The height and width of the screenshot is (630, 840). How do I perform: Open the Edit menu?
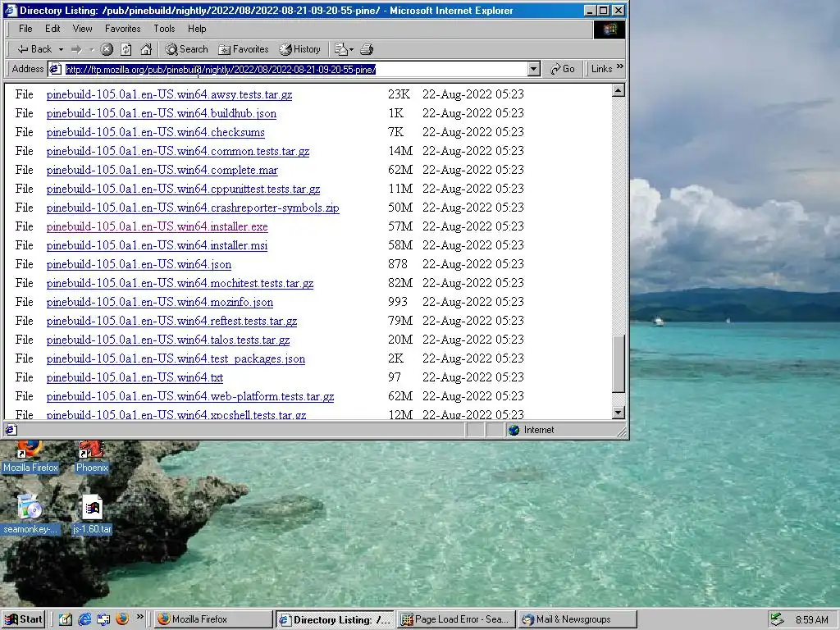click(x=52, y=29)
